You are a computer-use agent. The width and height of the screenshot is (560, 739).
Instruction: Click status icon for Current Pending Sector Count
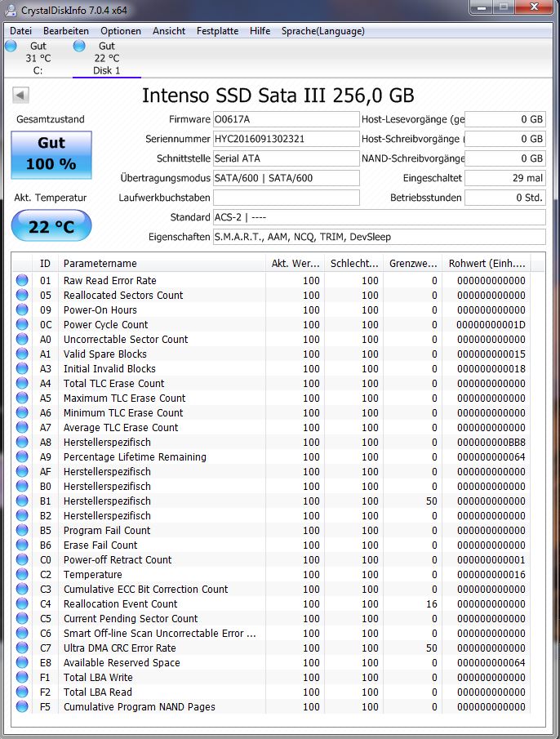(x=22, y=618)
